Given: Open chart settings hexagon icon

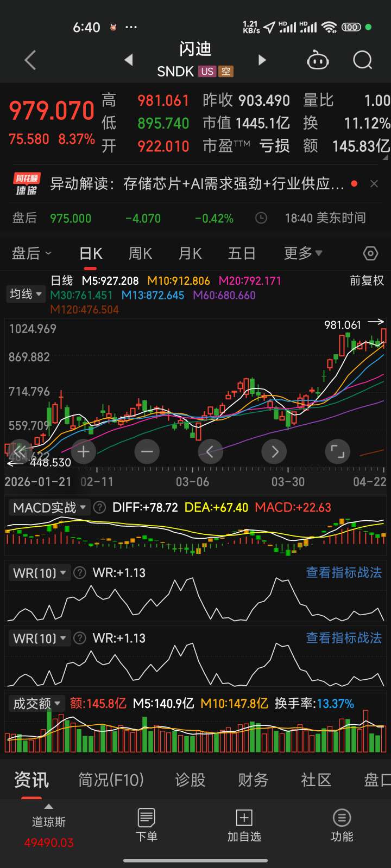Looking at the screenshot, I should tap(370, 253).
